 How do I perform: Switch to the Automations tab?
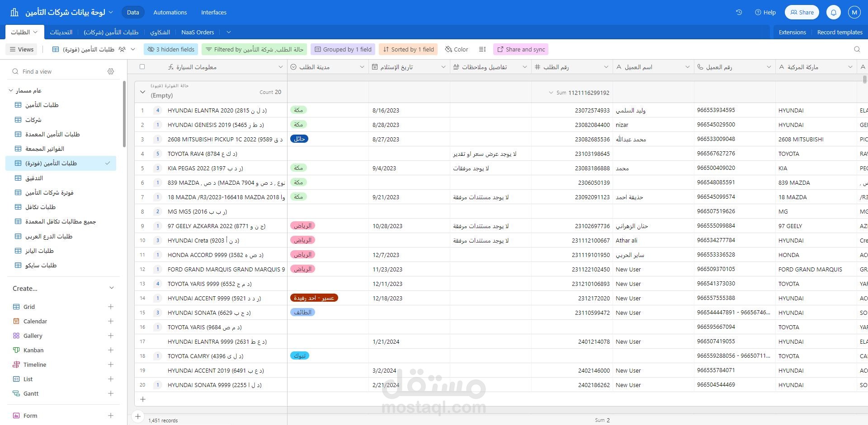pos(170,12)
